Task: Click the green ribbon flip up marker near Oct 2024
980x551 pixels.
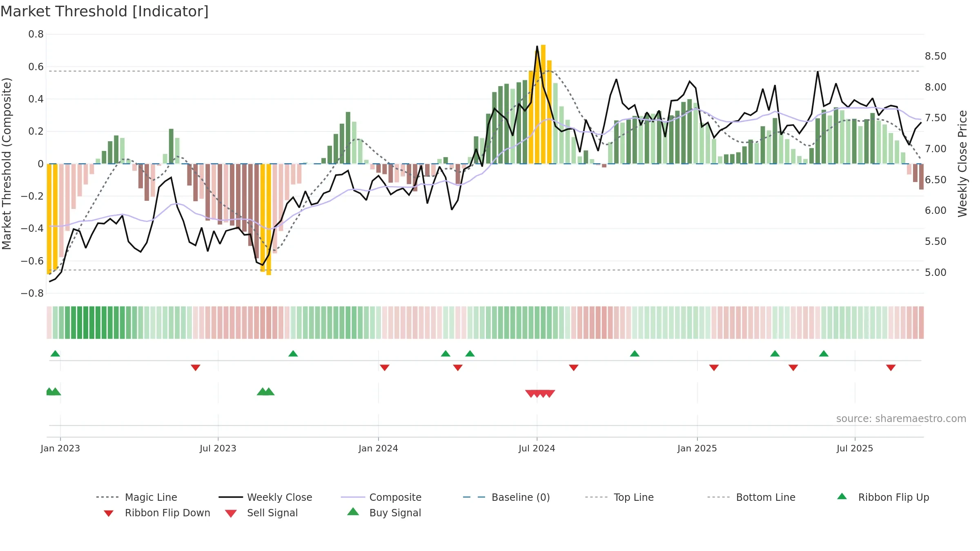Action: [x=635, y=353]
